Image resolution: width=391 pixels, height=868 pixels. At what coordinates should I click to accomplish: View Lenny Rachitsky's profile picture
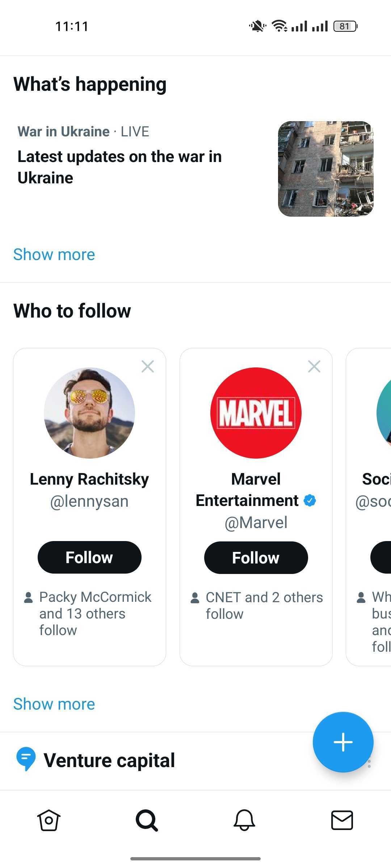(89, 413)
